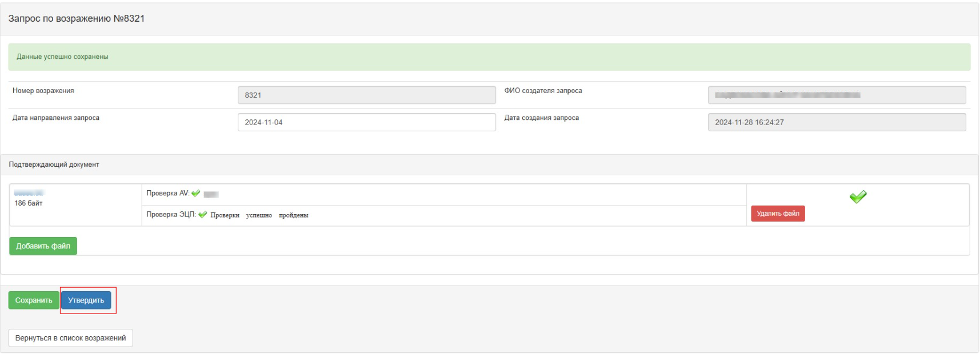Click the Запрос по возражению №8321 heading

77,19
